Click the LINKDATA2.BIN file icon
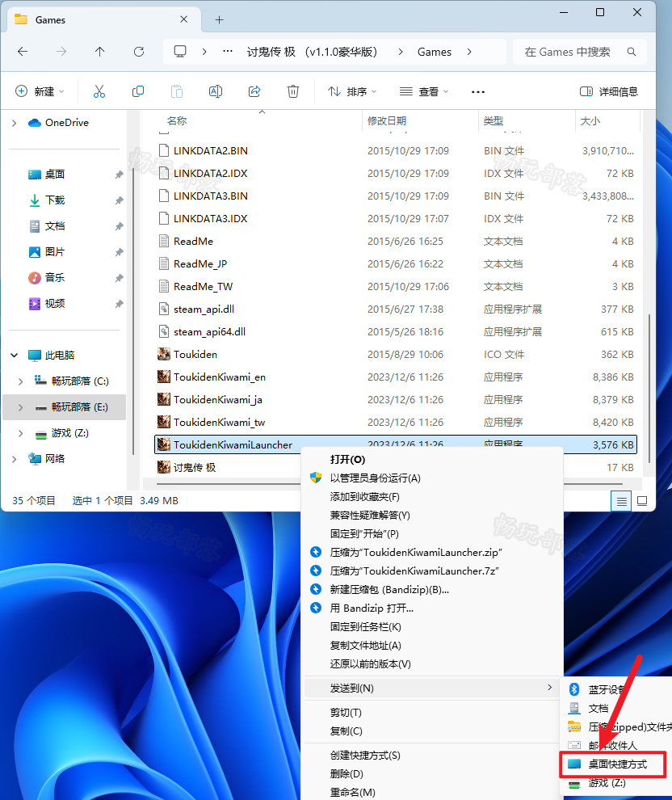Screen dimensions: 672x800 tap(164, 150)
